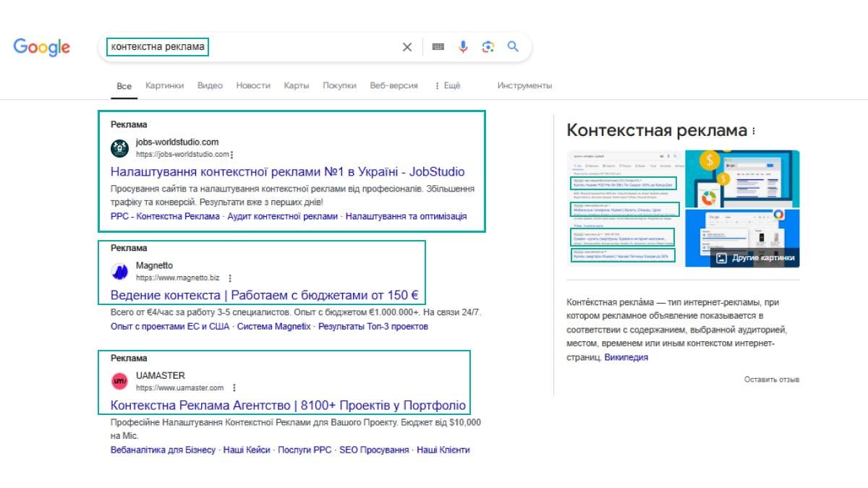
Task: Open Налаштування та оптимізація sitelink
Action: [407, 216]
